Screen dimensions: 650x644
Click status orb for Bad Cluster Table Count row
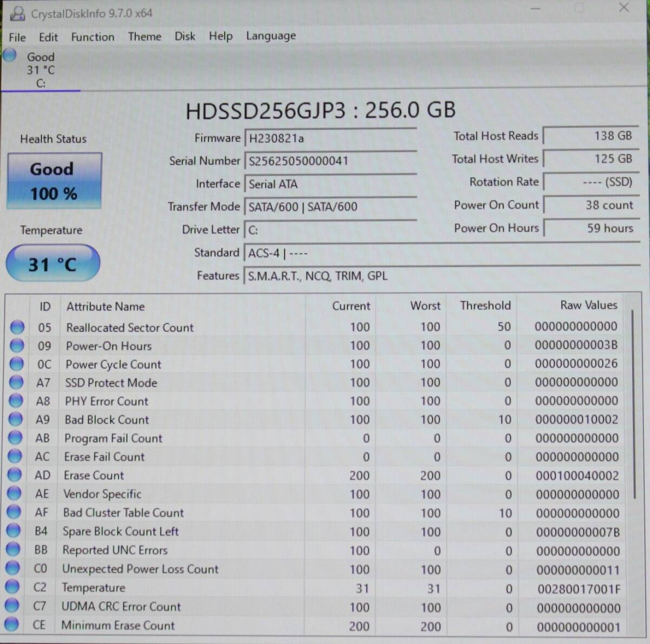tap(14, 512)
